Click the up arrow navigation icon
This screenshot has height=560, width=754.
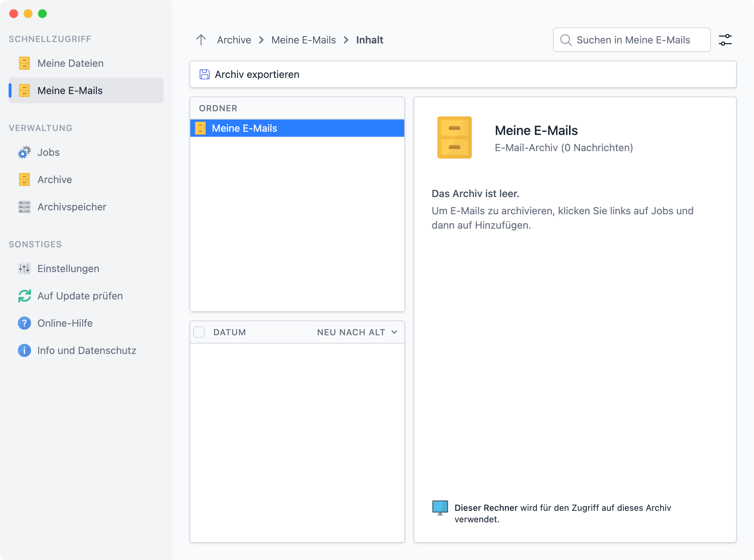(x=201, y=40)
